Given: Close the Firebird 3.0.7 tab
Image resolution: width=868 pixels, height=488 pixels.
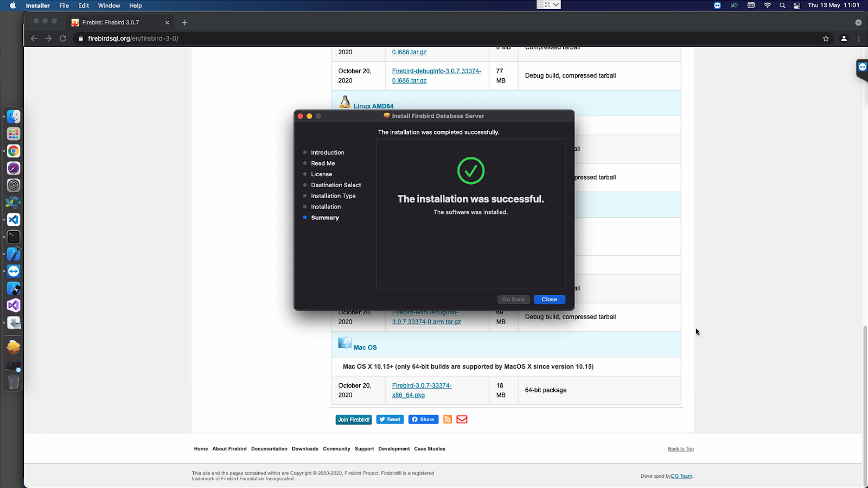Looking at the screenshot, I should [167, 23].
